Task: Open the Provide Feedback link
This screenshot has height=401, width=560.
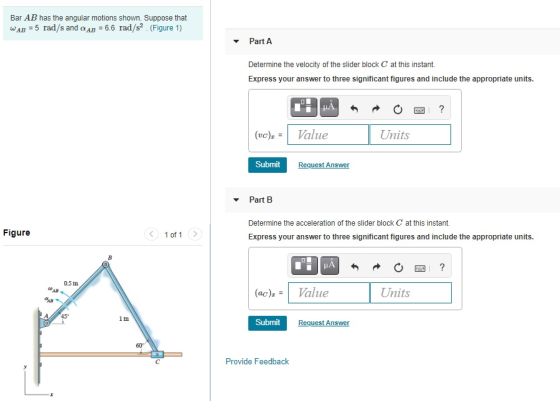Action: 257,361
